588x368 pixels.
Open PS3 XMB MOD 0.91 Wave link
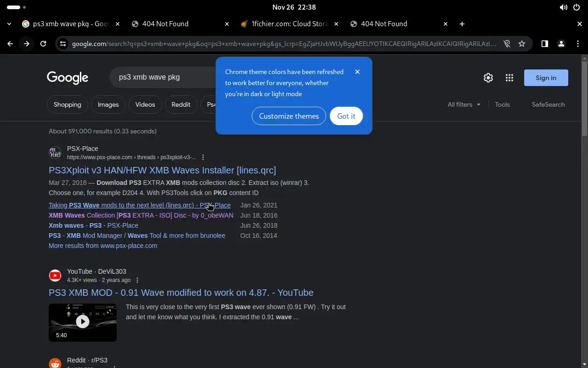pos(181,293)
